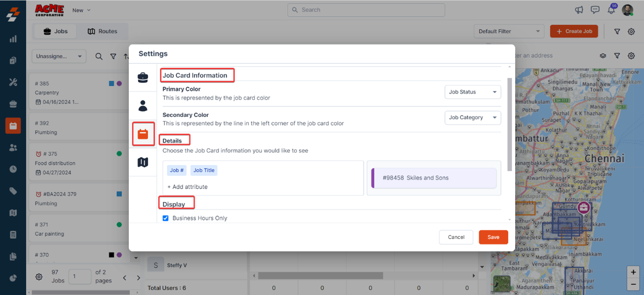The width and height of the screenshot is (644, 295).
Task: Zoom in on the map
Action: click(633, 272)
